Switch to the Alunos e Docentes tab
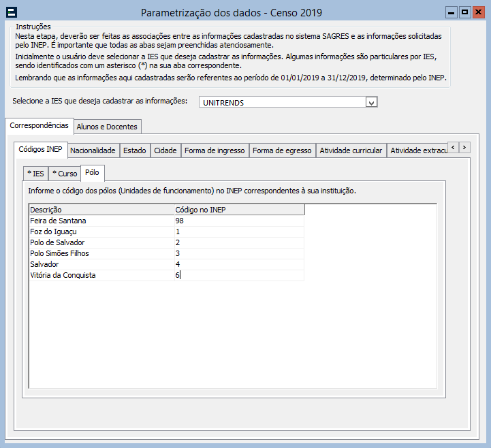This screenshot has height=448, width=491. click(107, 127)
